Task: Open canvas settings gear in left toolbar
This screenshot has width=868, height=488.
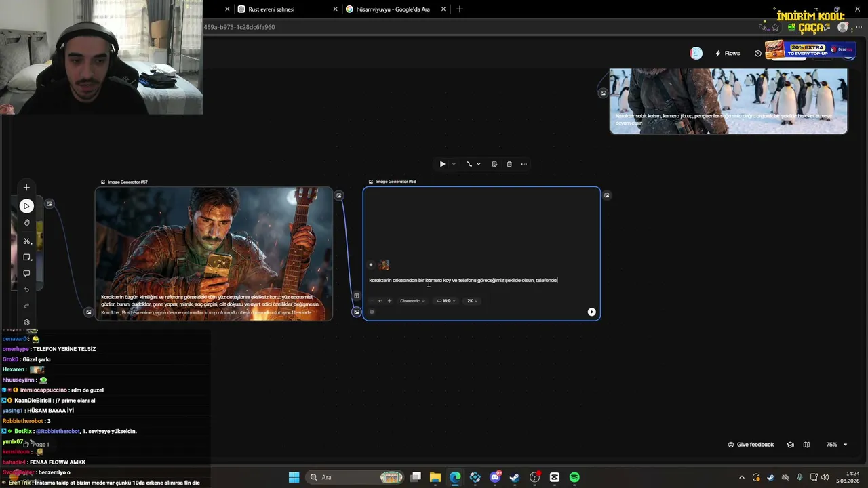Action: [26, 323]
